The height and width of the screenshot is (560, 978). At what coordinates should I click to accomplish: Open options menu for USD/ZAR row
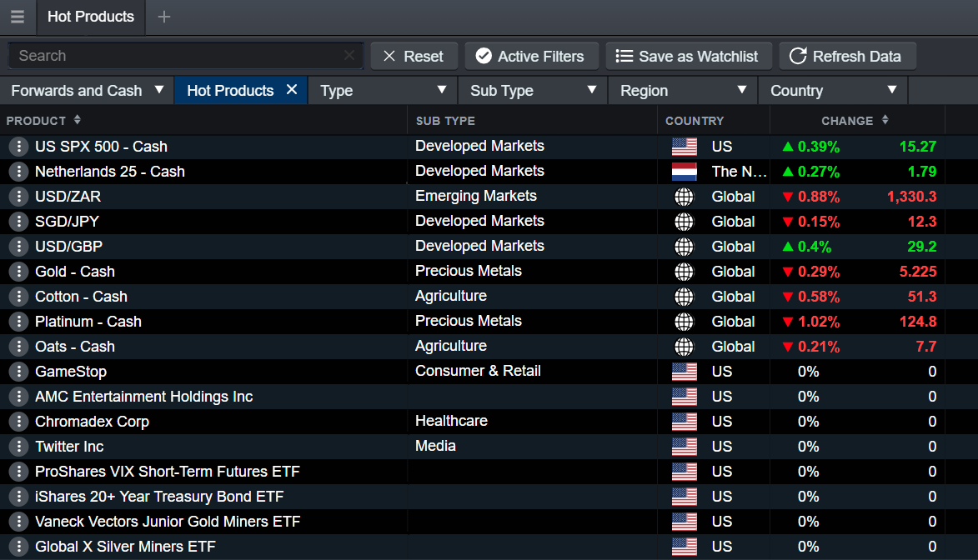coord(18,197)
